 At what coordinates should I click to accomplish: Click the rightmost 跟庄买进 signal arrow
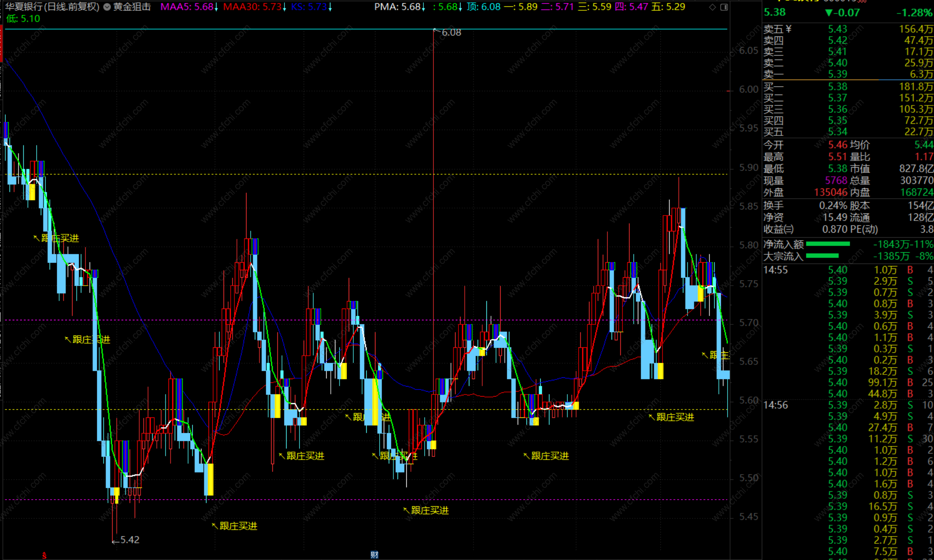tap(705, 355)
